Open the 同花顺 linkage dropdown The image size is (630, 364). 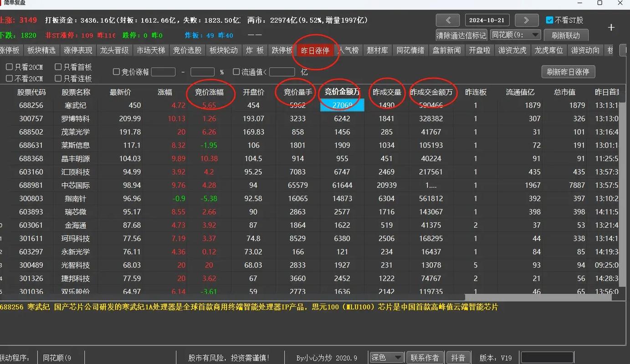pyautogui.click(x=516, y=35)
